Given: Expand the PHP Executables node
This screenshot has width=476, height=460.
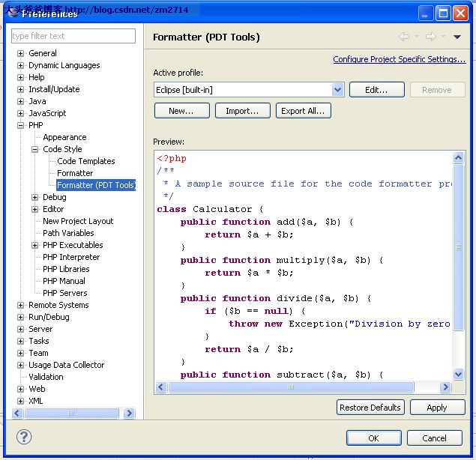Looking at the screenshot, I should point(35,245).
